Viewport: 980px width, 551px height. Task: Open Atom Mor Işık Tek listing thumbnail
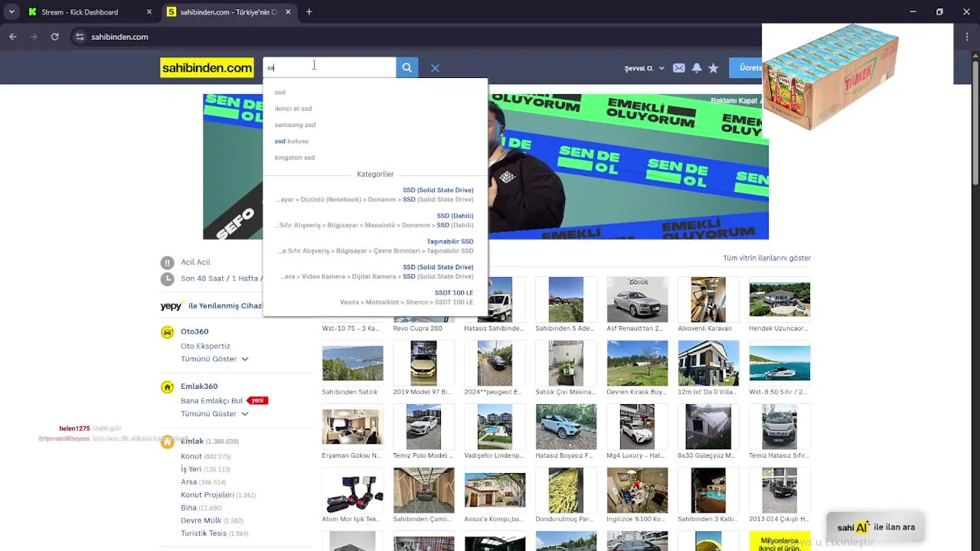pos(352,491)
